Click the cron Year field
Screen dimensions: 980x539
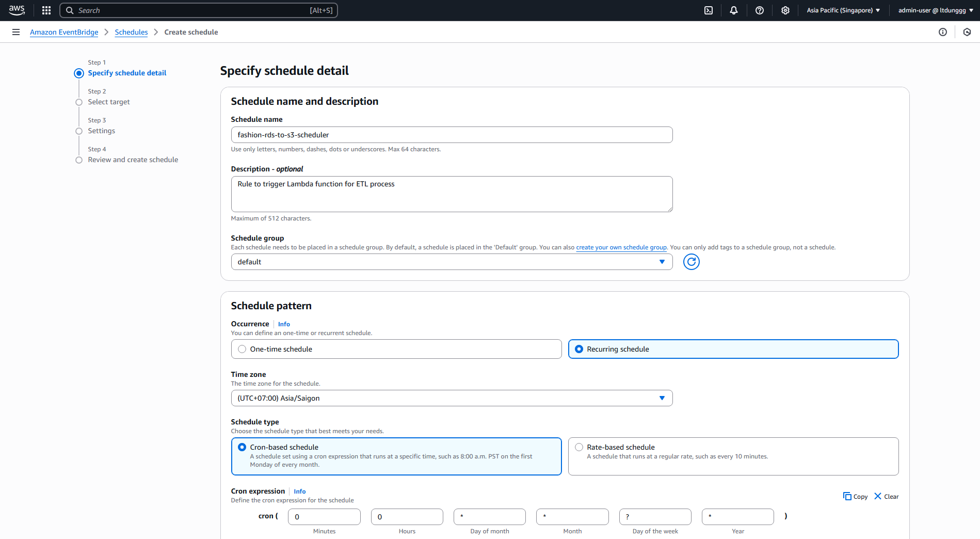(x=738, y=517)
